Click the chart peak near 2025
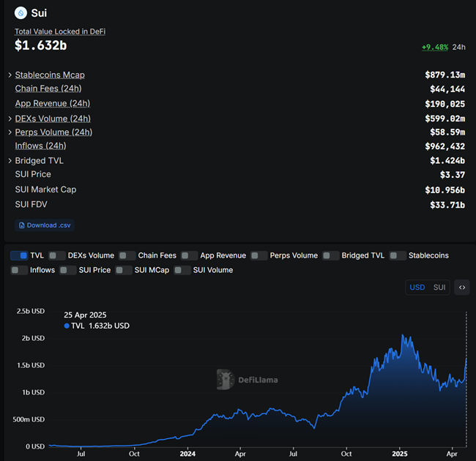 click(403, 335)
